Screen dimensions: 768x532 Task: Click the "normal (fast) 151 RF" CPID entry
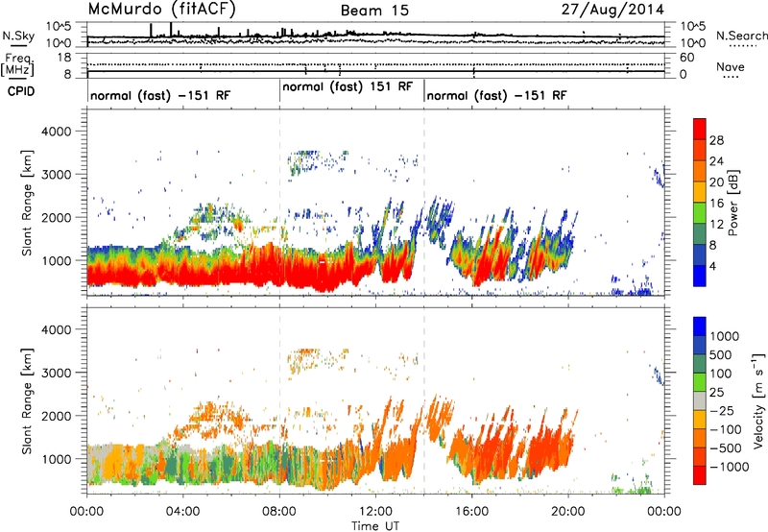tap(348, 86)
